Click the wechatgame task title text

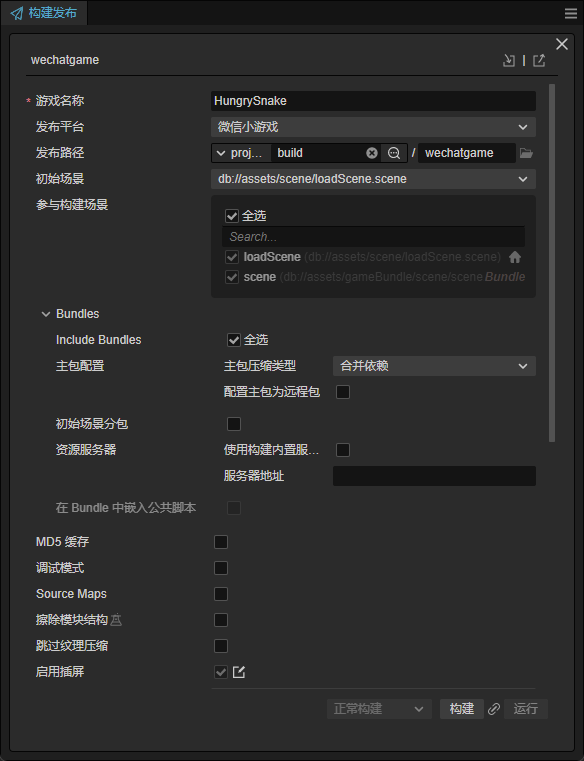pos(65,60)
